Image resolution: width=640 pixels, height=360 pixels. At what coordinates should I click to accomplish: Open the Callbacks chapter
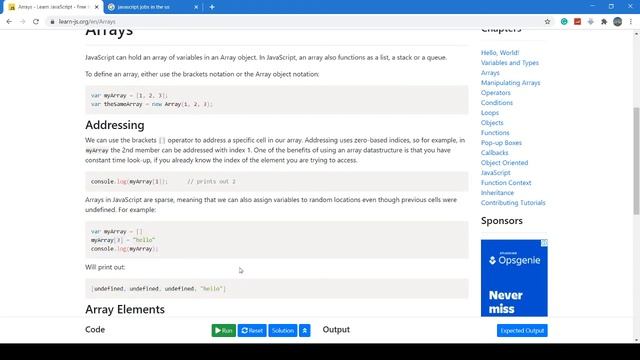(495, 153)
